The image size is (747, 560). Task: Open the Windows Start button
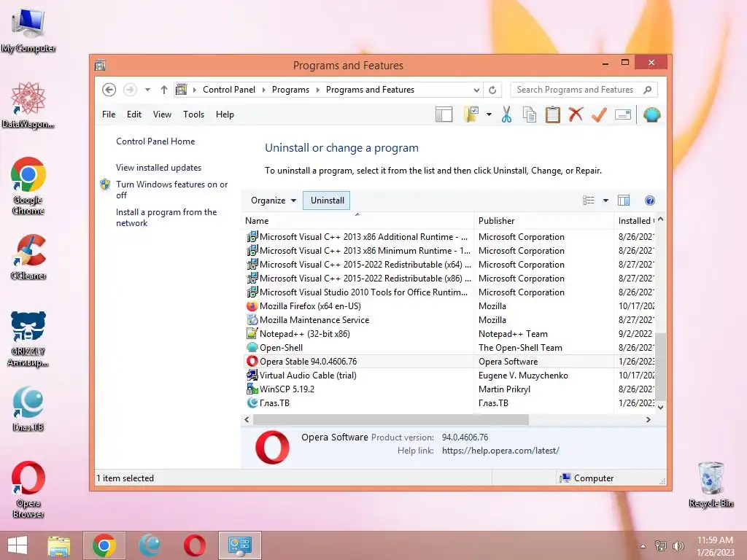18,545
